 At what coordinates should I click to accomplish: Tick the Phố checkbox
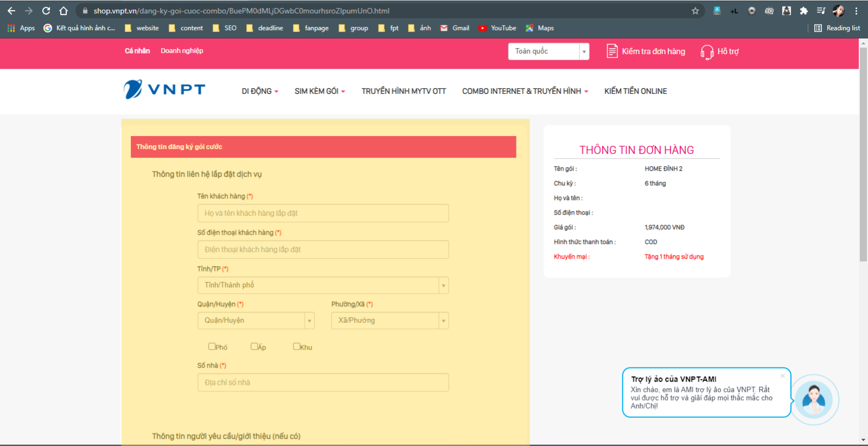(x=212, y=346)
